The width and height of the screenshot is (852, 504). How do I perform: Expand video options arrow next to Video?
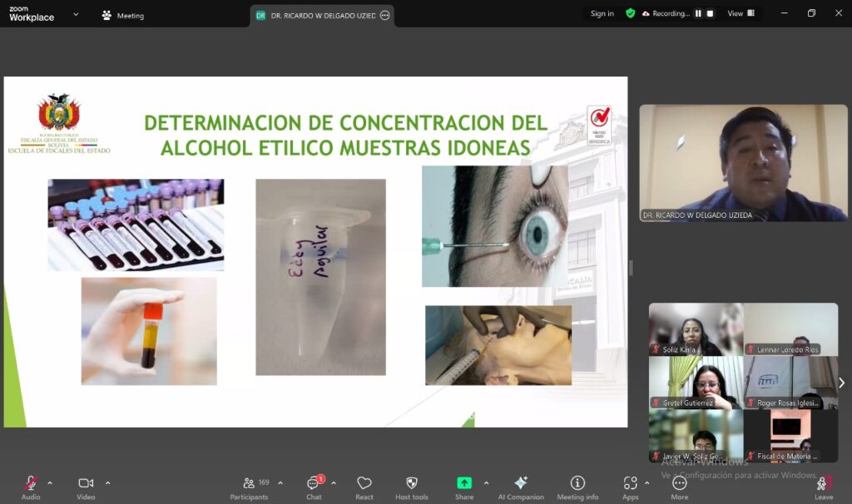107,483
